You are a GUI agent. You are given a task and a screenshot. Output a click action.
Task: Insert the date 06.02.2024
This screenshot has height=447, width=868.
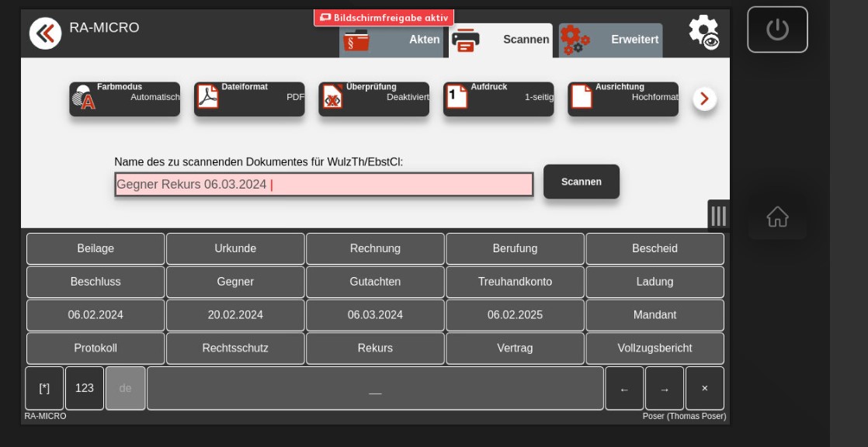[95, 315]
